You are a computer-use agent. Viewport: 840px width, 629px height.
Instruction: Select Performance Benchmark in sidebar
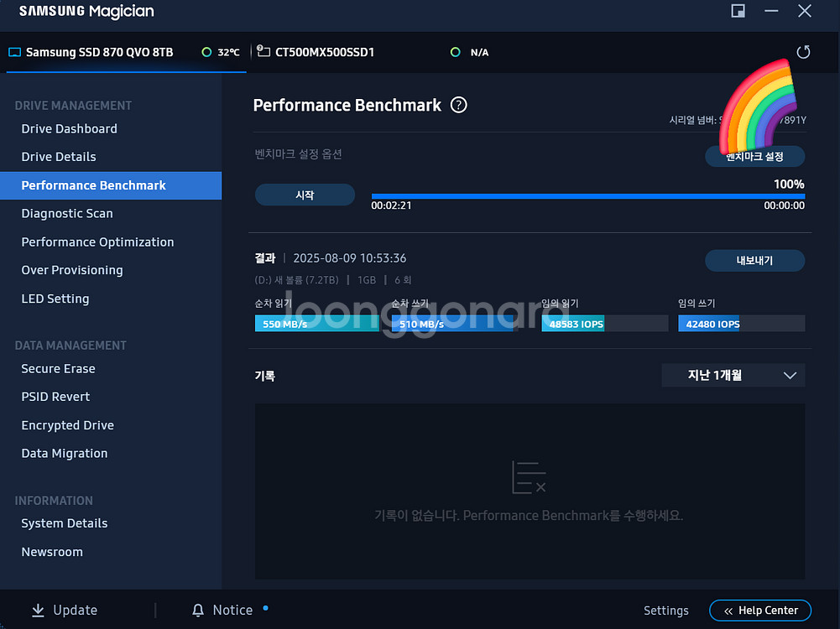pos(111,185)
